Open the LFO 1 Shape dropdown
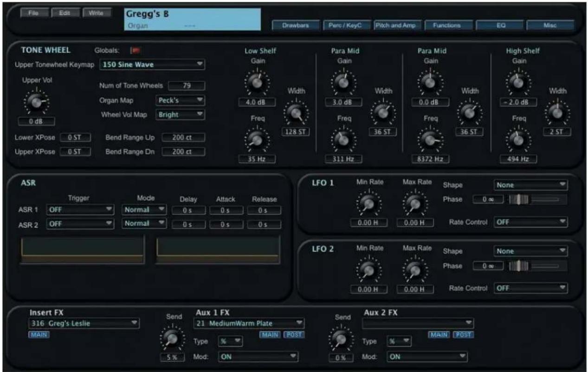588x372 pixels. pos(531,185)
